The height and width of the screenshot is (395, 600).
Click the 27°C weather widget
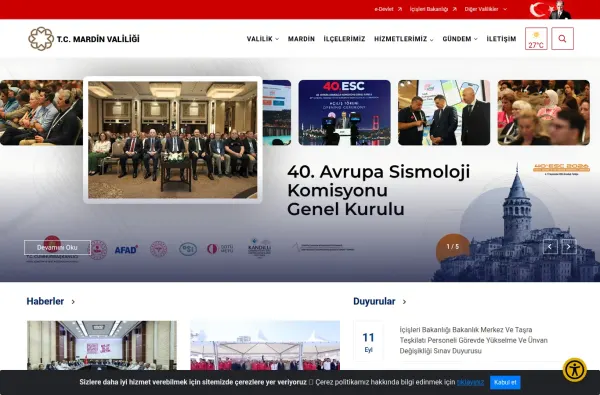click(x=536, y=39)
